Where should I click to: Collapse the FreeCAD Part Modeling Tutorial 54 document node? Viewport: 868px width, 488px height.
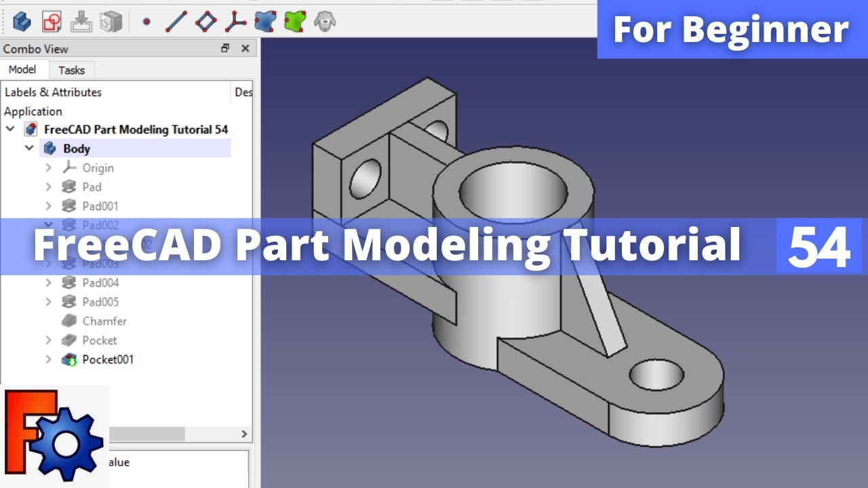coord(10,129)
